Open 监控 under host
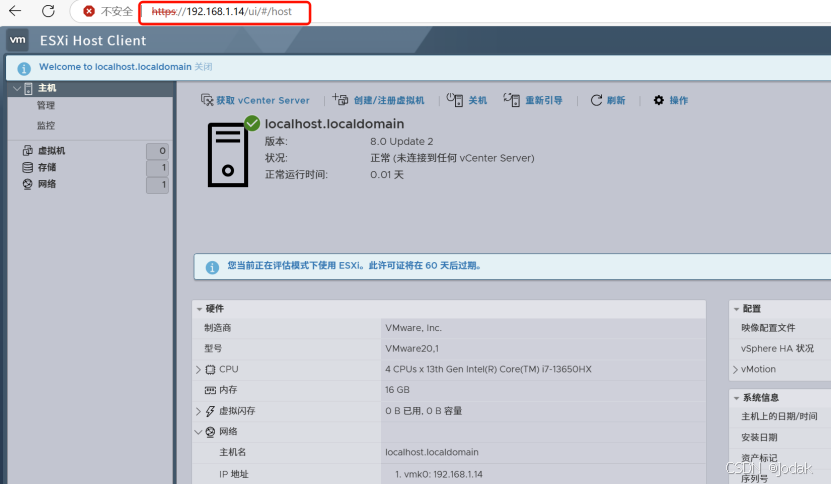The image size is (831, 484). point(46,126)
